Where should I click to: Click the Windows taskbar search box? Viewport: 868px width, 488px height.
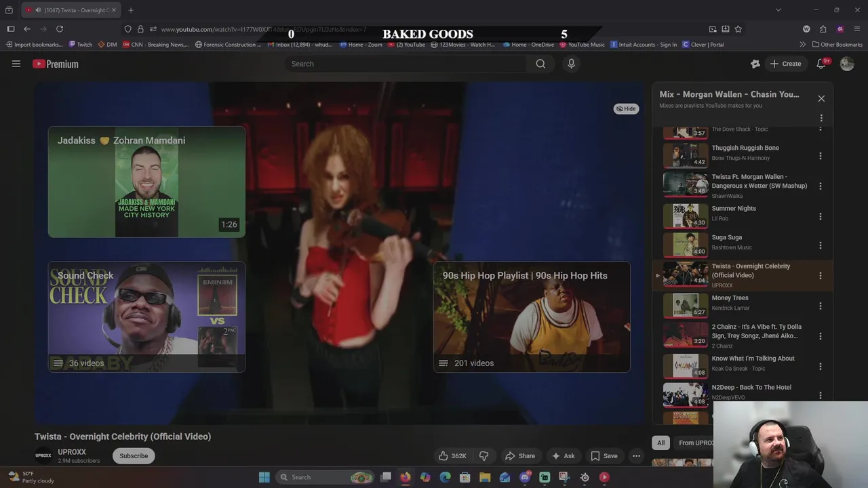click(x=325, y=477)
